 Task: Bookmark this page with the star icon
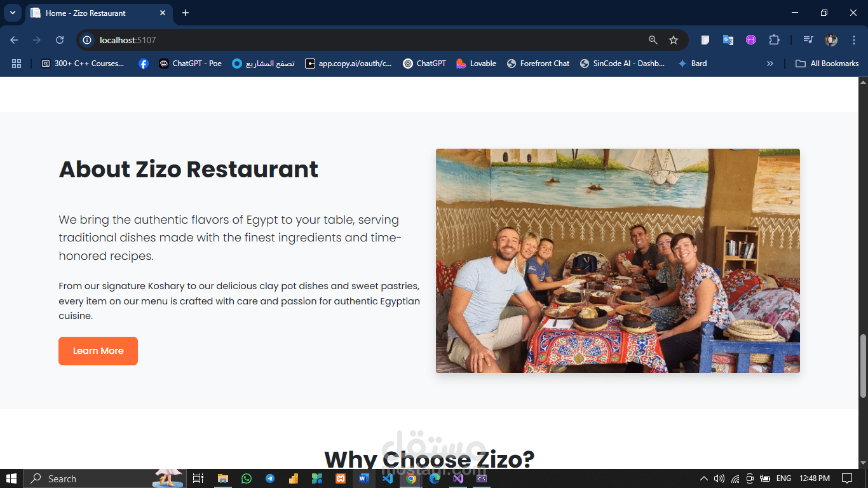pos(674,40)
